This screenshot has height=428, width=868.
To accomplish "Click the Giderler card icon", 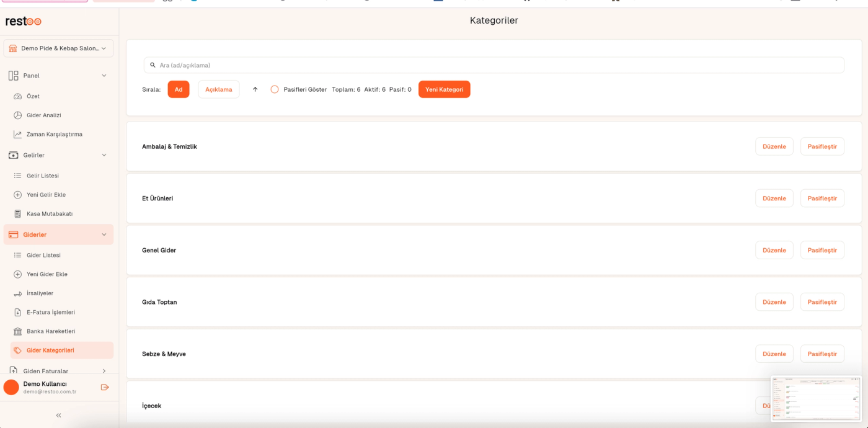I will (13, 234).
